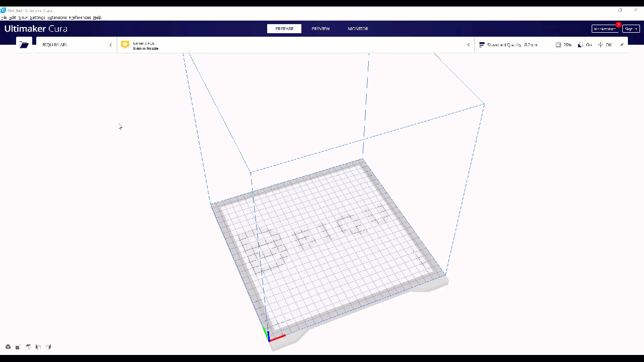Click the Sign in button
This screenshot has width=644, height=362.
click(631, 29)
